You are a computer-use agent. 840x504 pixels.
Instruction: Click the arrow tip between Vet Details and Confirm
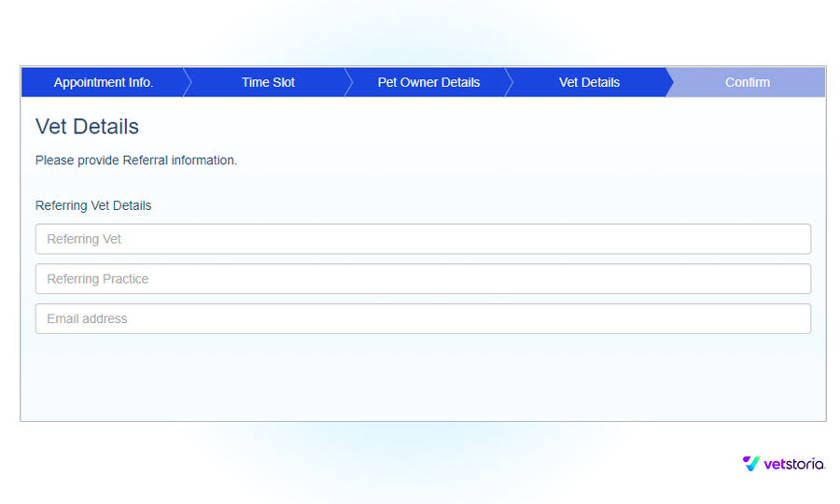pyautogui.click(x=669, y=82)
